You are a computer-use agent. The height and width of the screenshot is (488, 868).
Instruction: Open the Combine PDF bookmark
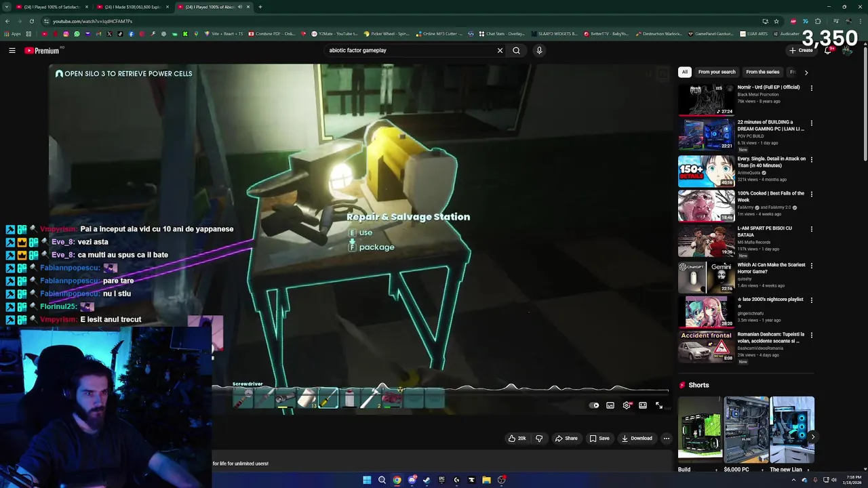pos(272,34)
